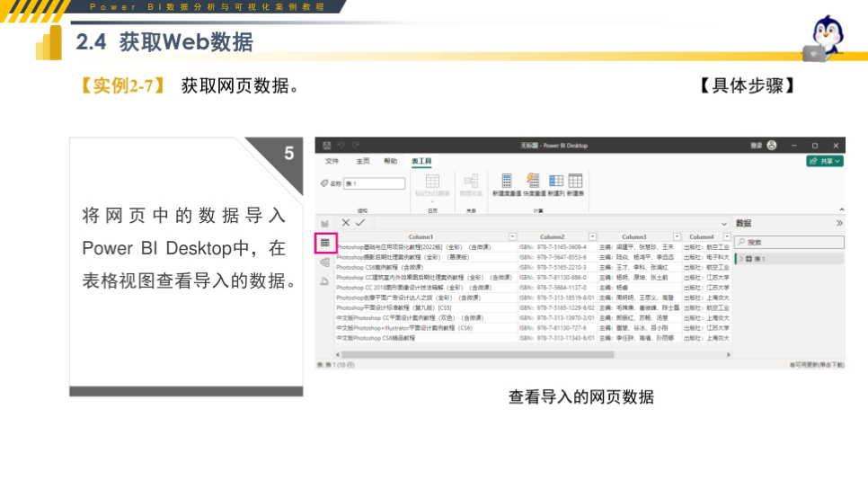
Task: Select cell 'ISBN: 978-7-313-13970-2/01'
Action: click(557, 318)
